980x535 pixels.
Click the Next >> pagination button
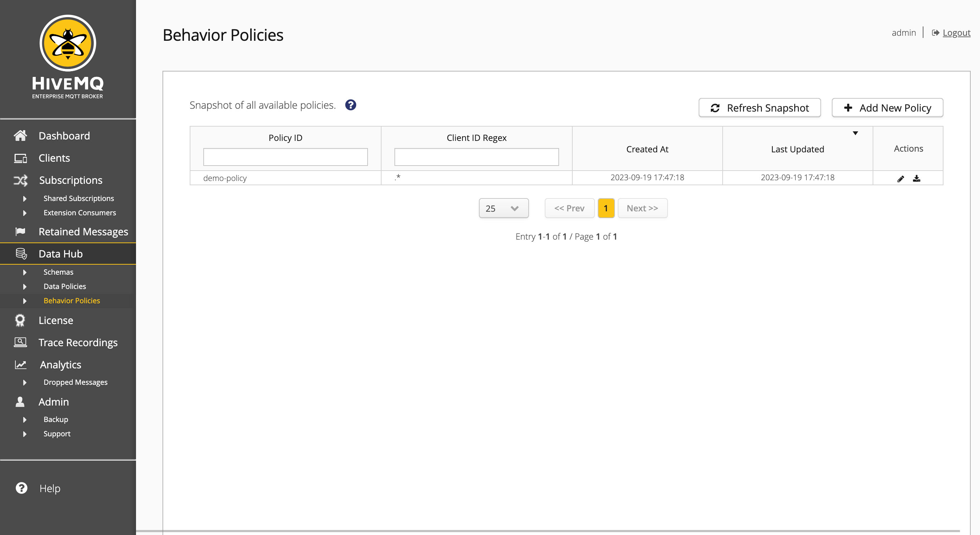(642, 208)
